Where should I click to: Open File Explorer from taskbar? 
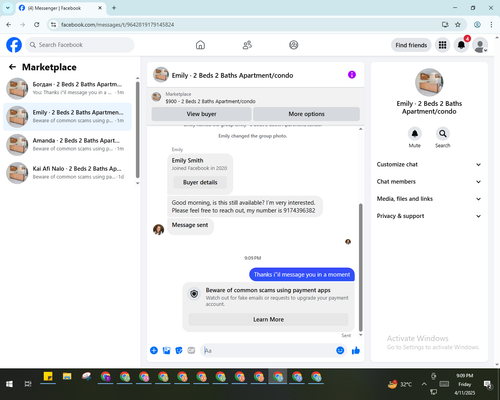click(67, 377)
